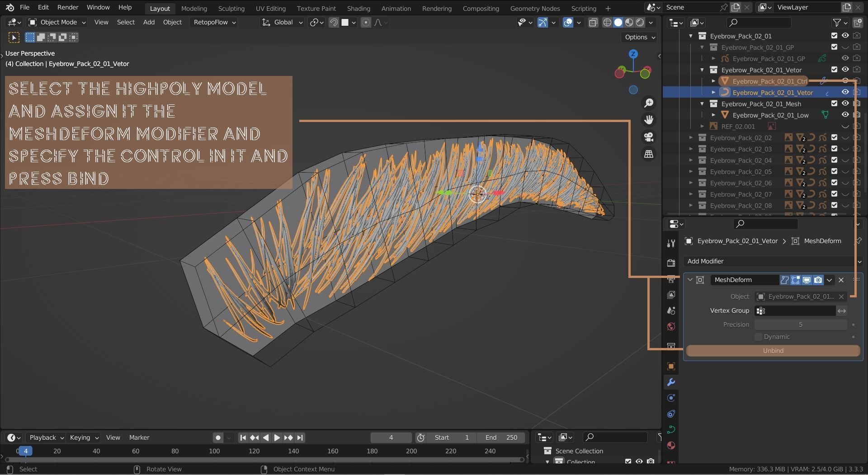Open the Object Data curve properties tab
The image size is (868, 475).
click(x=671, y=430)
